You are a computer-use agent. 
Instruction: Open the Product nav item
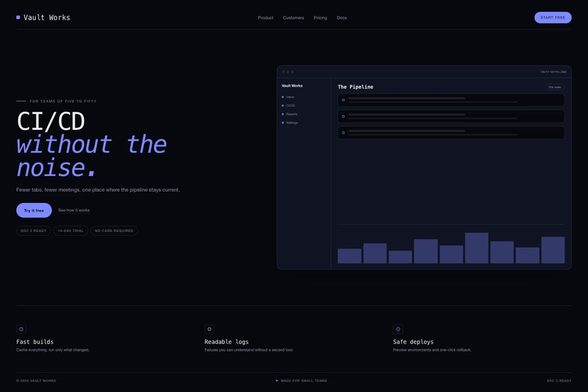coord(266,18)
